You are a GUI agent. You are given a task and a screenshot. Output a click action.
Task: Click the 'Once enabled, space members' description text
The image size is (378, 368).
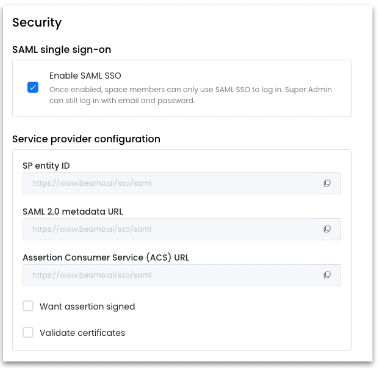click(191, 95)
